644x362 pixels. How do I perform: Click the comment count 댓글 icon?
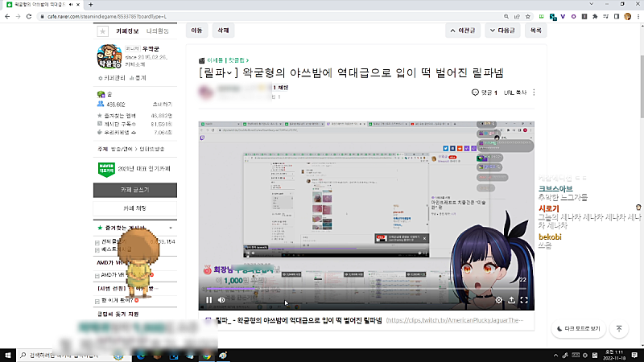point(485,93)
